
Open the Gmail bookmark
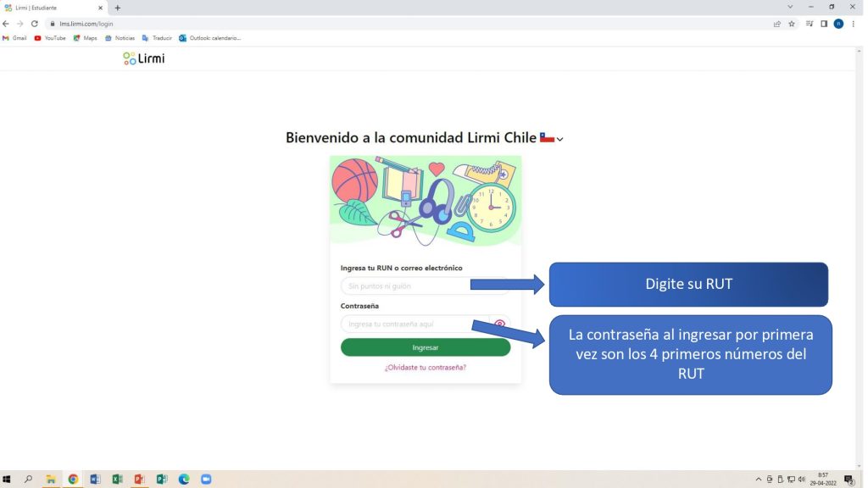14,38
